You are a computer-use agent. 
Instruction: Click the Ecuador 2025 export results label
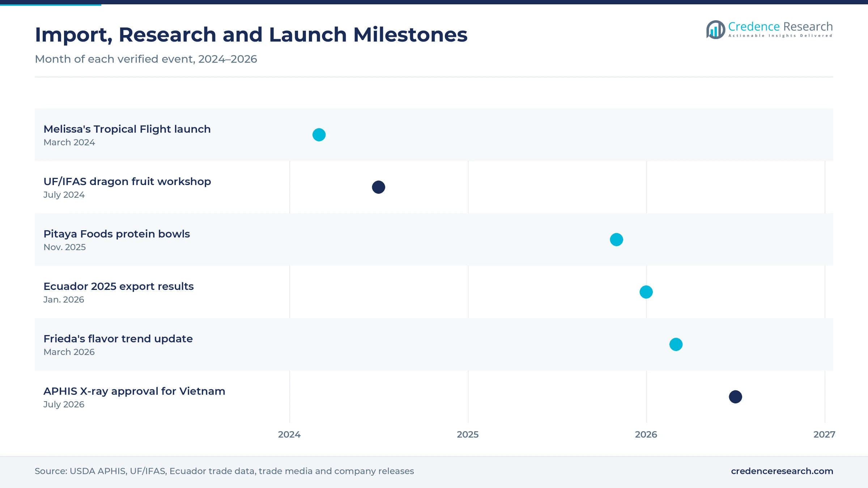(119, 286)
